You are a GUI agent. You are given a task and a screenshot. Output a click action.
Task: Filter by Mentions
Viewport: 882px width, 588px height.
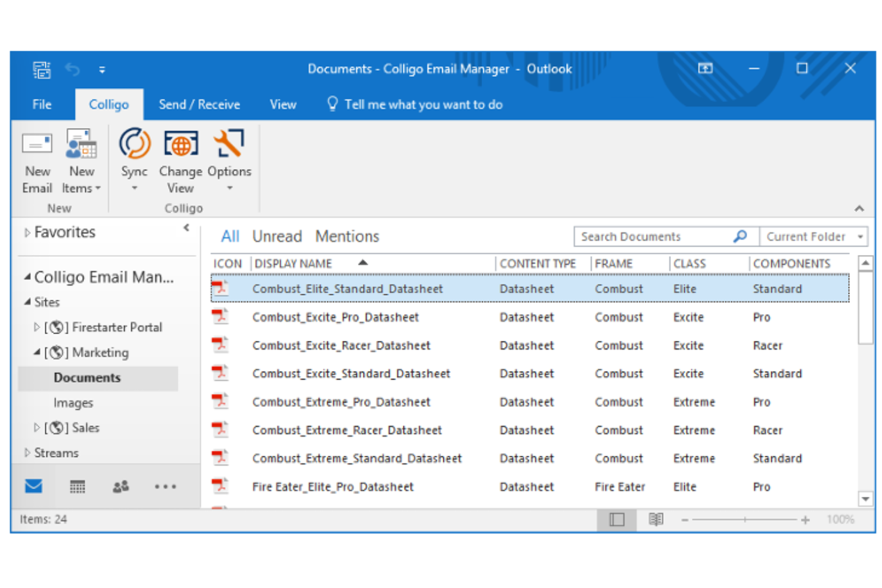(x=347, y=237)
